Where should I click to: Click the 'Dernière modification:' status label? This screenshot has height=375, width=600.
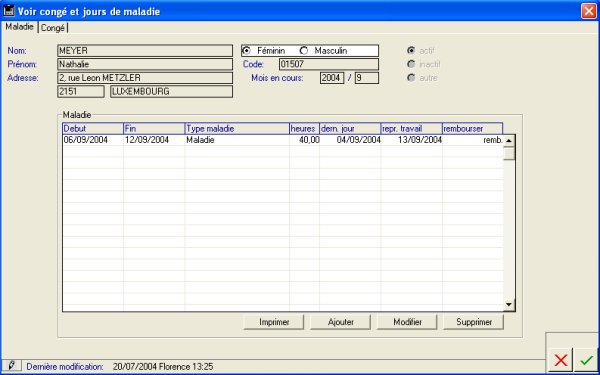[65, 367]
